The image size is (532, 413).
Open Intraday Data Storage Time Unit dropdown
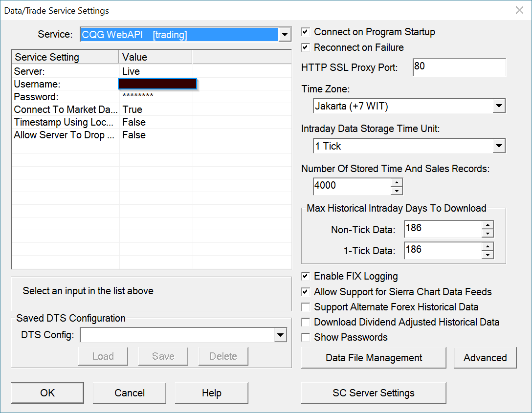coord(499,146)
